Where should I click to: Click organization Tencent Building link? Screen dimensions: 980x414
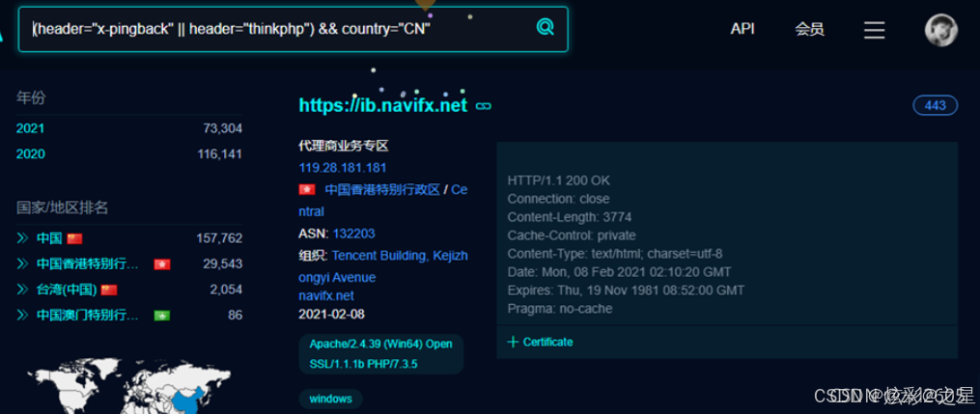point(382,266)
